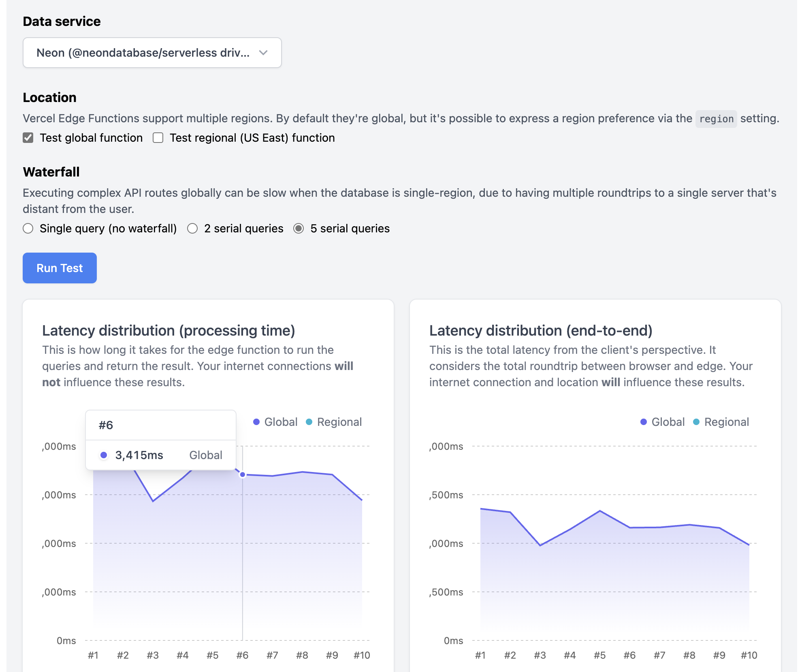Toggle Global legend dot in processing chart
802x672 pixels.
point(256,422)
